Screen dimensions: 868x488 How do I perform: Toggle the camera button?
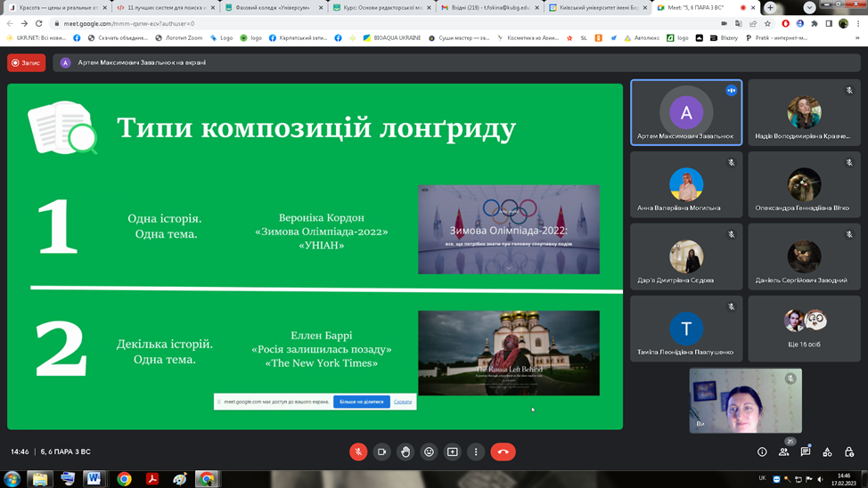point(381,452)
